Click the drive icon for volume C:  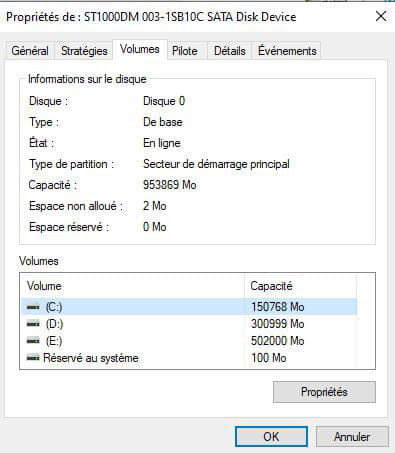tap(33, 307)
